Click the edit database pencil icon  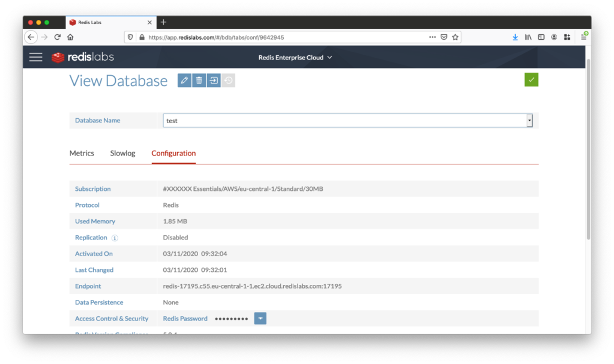pos(184,80)
